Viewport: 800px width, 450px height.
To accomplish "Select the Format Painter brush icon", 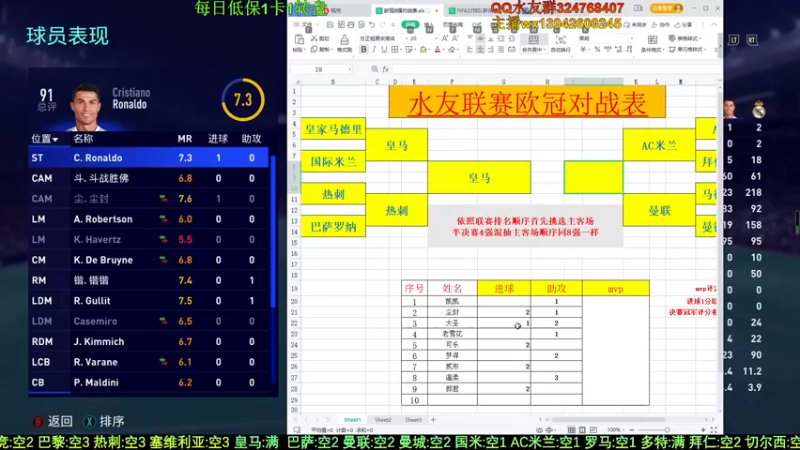I will (x=345, y=39).
